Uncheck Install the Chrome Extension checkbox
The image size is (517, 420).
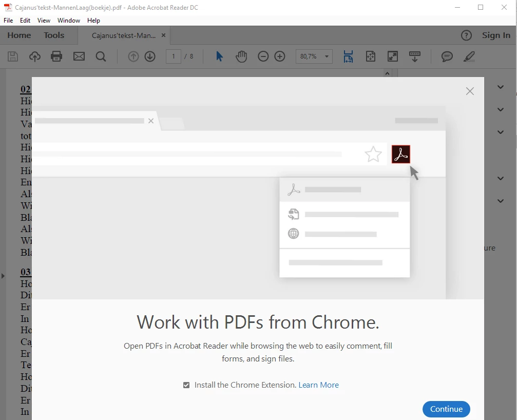pos(186,385)
